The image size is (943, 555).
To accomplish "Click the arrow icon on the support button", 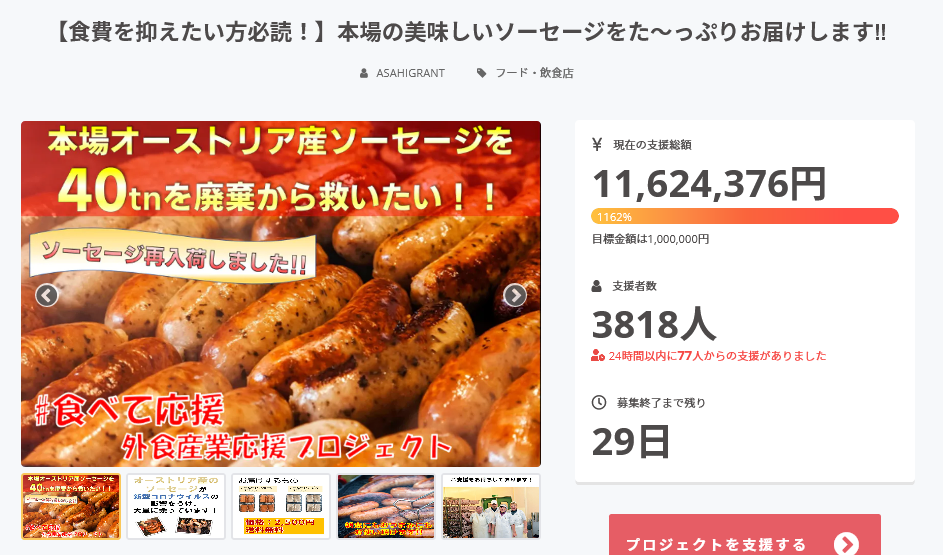I will [x=846, y=544].
